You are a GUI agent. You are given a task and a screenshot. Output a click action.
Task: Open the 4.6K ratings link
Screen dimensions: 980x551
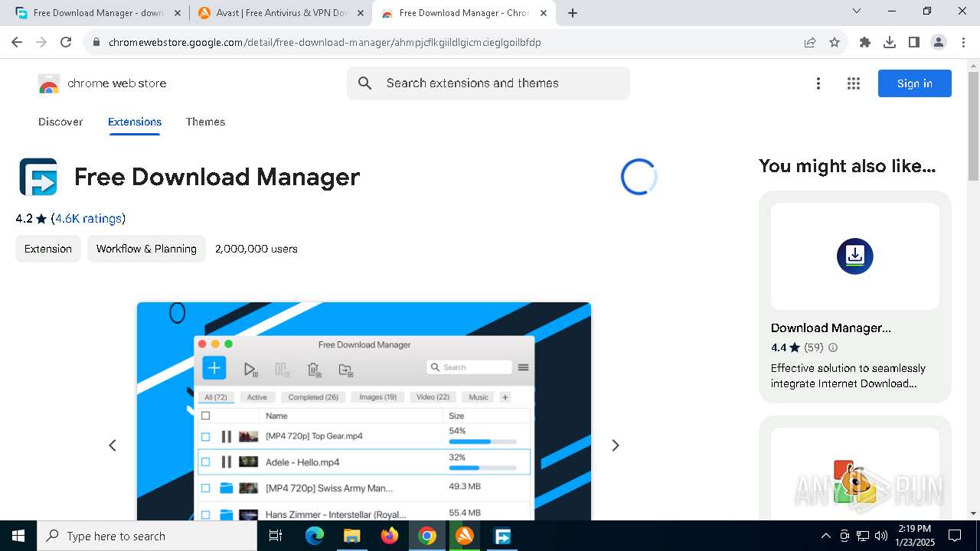(88, 219)
